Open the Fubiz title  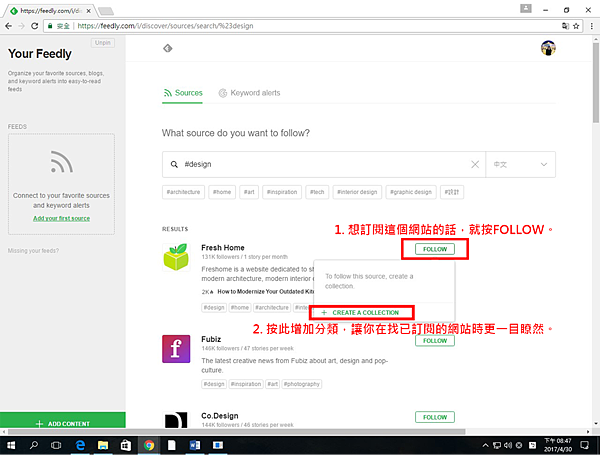211,339
